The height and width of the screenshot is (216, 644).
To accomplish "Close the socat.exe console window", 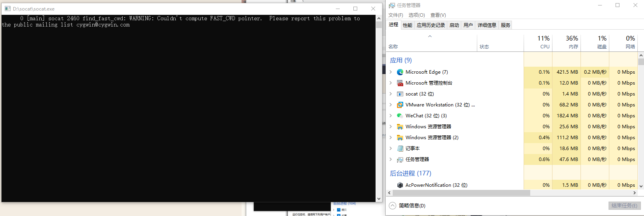I will point(373,9).
